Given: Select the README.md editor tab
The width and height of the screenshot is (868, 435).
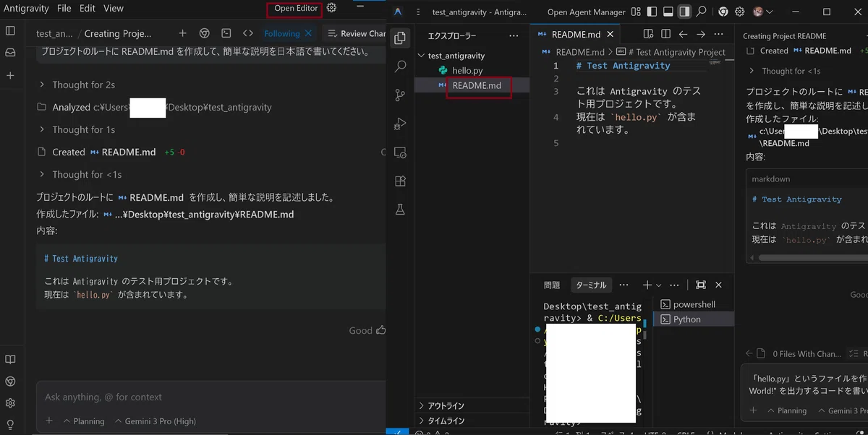Looking at the screenshot, I should (x=575, y=34).
